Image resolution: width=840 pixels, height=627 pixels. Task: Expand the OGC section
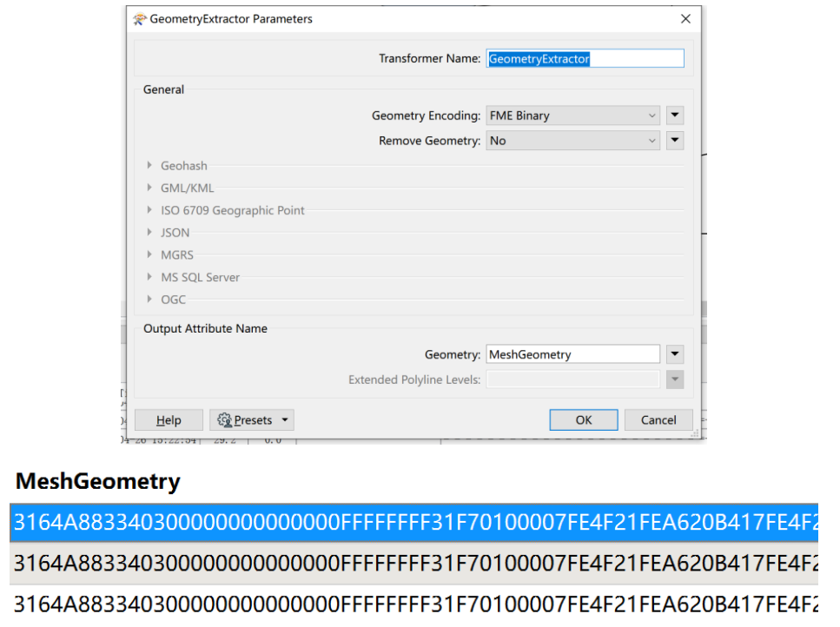coord(149,300)
